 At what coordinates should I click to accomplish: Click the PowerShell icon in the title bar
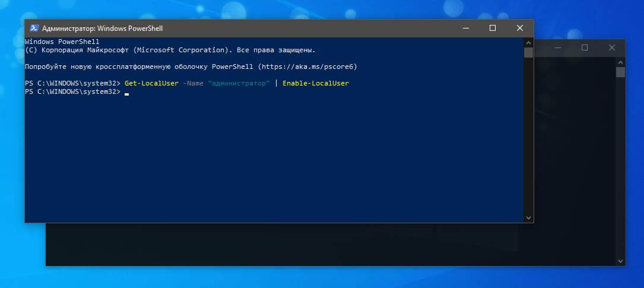coord(34,29)
